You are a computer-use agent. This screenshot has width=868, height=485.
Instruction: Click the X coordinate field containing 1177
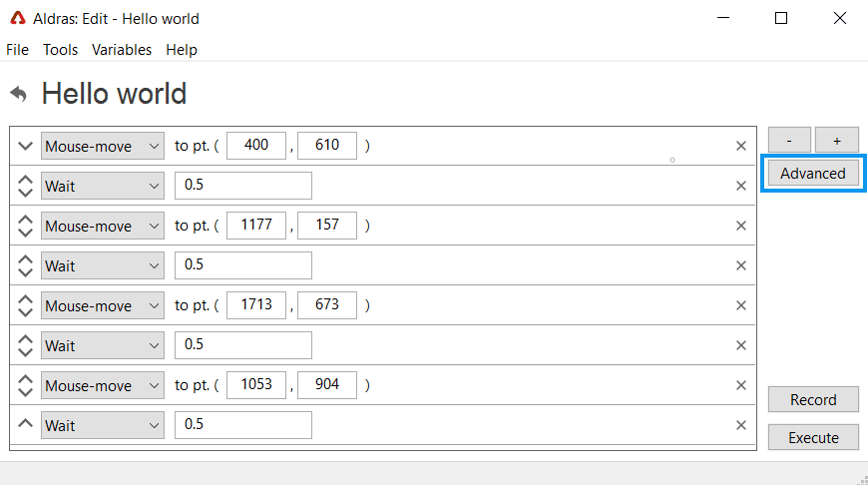pyautogui.click(x=256, y=225)
